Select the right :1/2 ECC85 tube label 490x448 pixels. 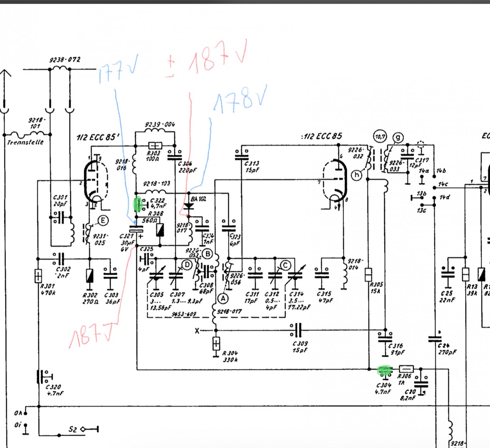[x=321, y=136]
